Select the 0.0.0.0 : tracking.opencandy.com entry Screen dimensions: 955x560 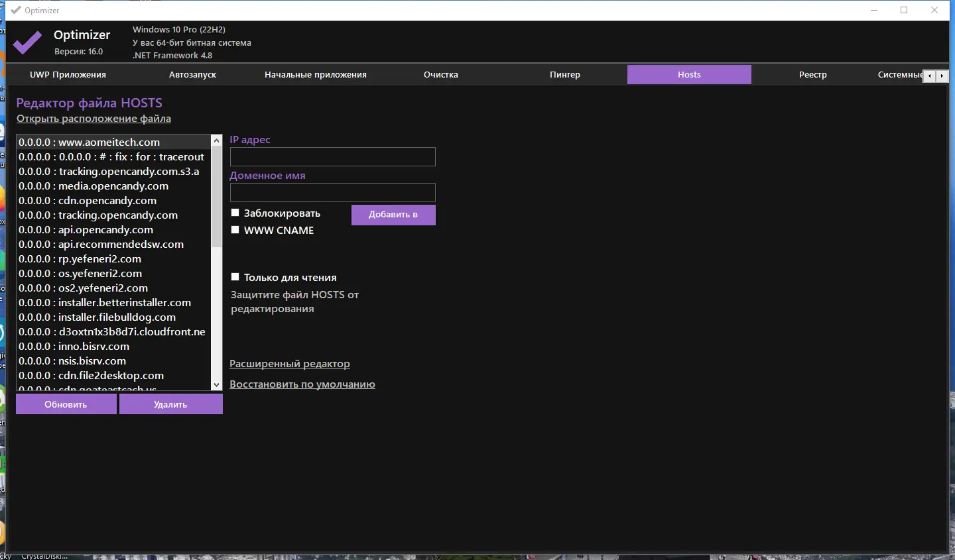point(113,215)
